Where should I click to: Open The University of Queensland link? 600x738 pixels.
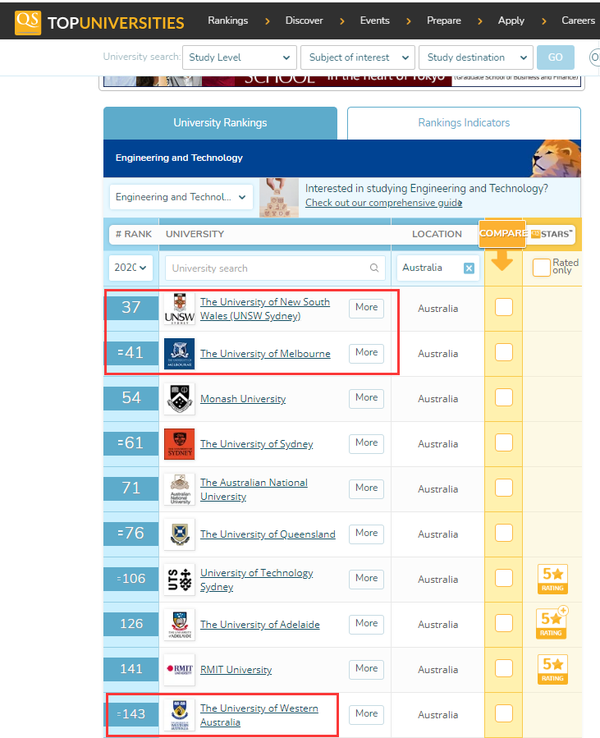[268, 534]
